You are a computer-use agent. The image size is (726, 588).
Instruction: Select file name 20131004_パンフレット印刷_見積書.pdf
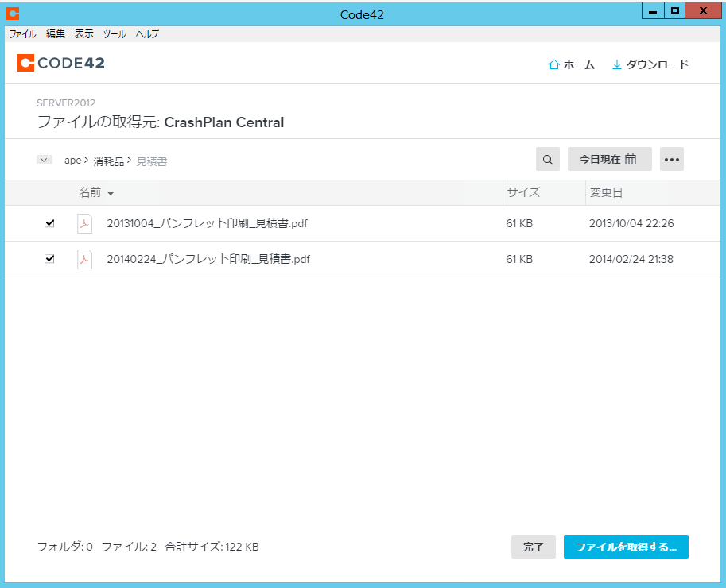click(x=207, y=223)
